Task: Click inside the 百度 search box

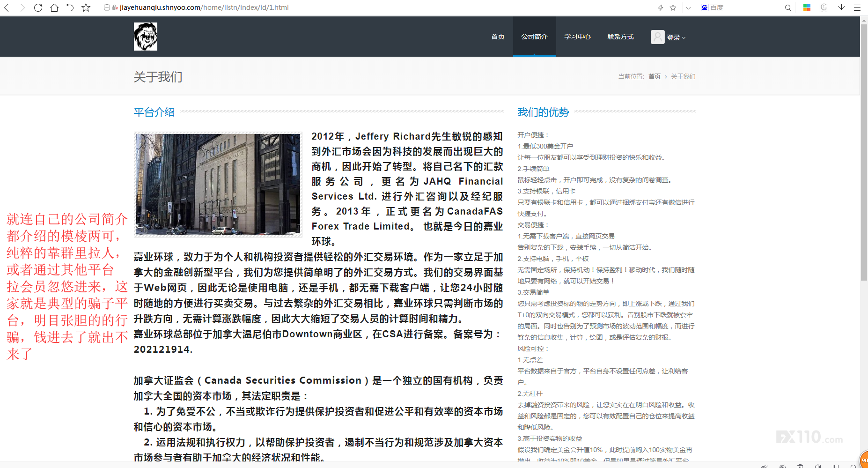Action: [x=744, y=7]
